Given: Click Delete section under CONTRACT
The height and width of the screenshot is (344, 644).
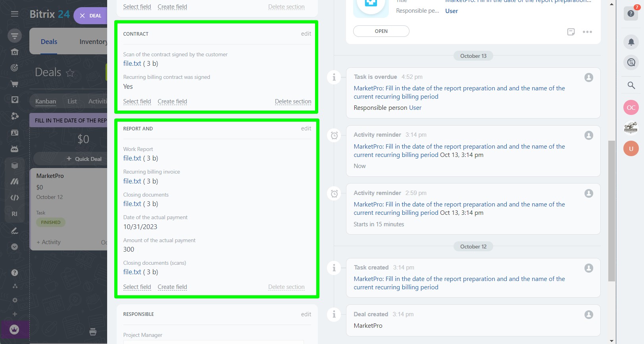Looking at the screenshot, I should pyautogui.click(x=293, y=101).
